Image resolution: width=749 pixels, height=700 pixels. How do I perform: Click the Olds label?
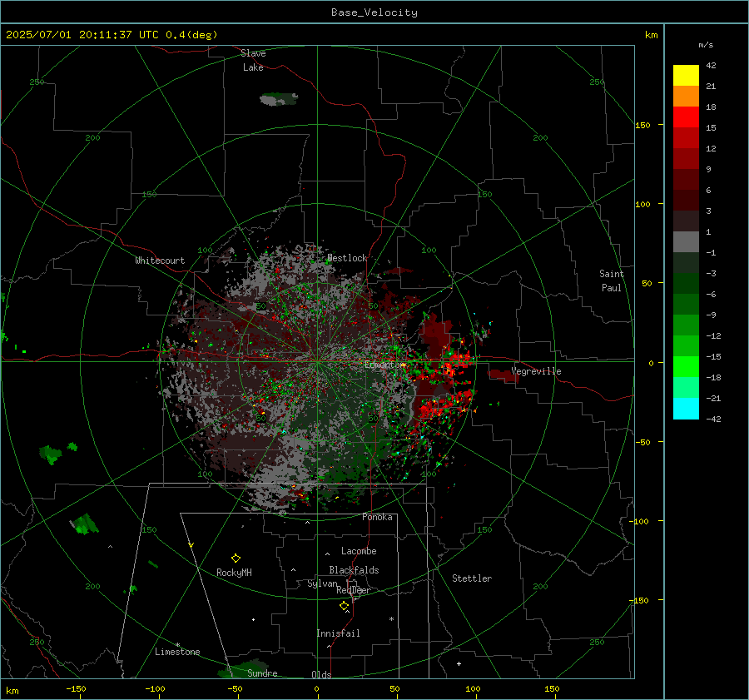321,675
